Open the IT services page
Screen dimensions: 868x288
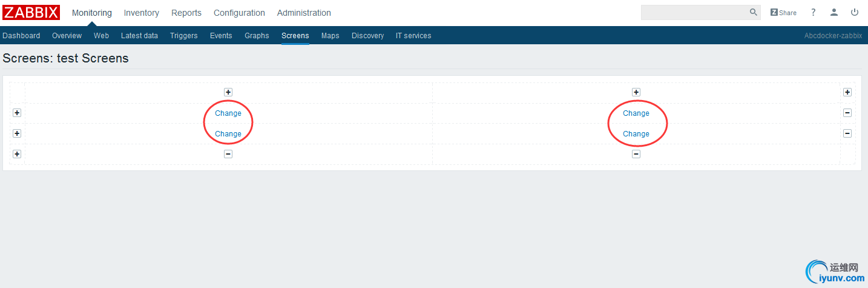click(x=413, y=36)
